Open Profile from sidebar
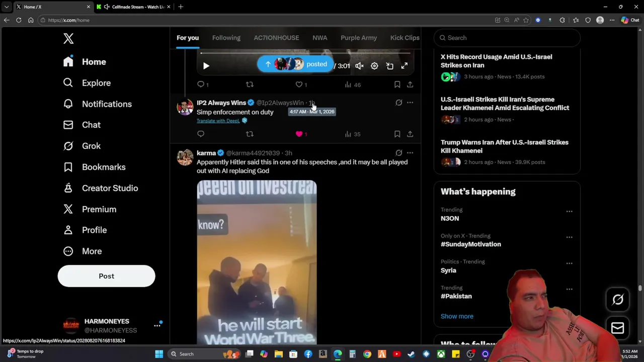644x362 pixels. click(85, 230)
